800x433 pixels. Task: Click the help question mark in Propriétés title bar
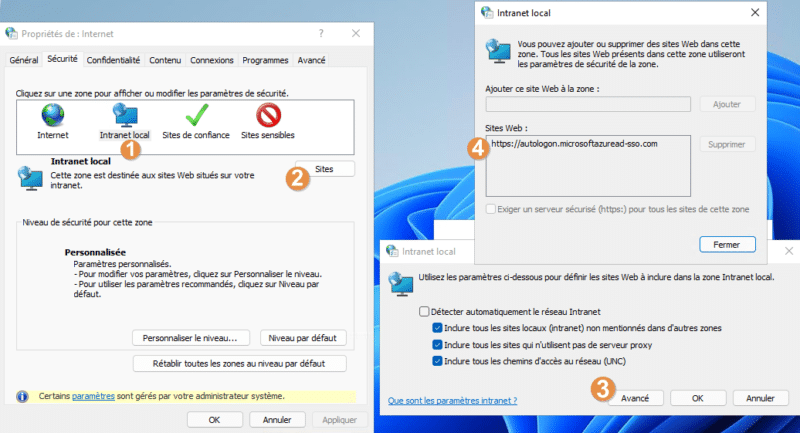[x=321, y=34]
